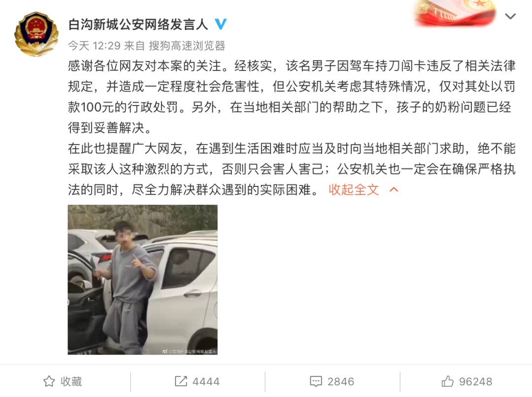Image resolution: width=532 pixels, height=397 pixels.
Task: Open the post options chevron menu
Action: (x=510, y=16)
